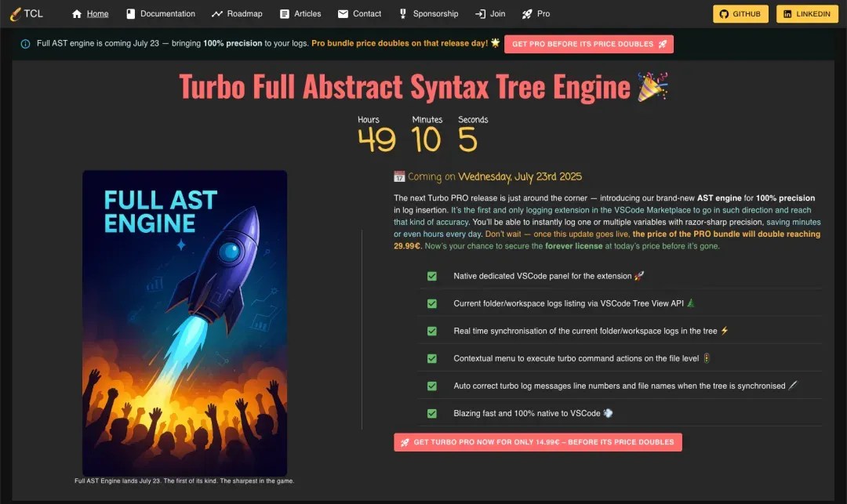
Task: Click the forever license text in description
Action: [x=573, y=246]
